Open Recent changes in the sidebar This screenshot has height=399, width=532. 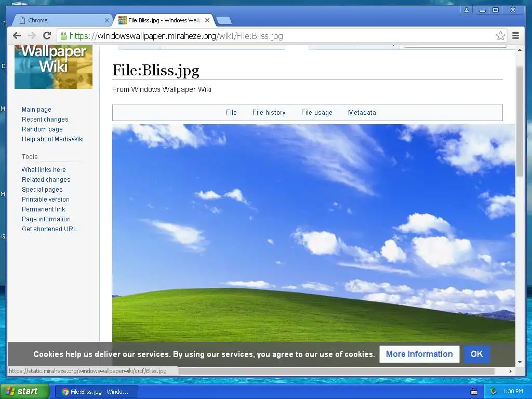coord(45,119)
